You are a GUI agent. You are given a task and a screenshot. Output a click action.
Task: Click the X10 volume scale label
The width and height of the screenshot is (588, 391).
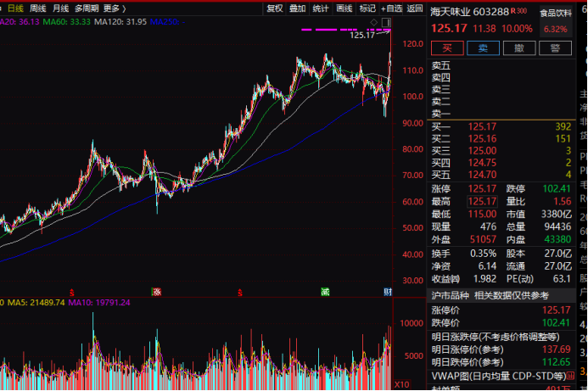(401, 384)
